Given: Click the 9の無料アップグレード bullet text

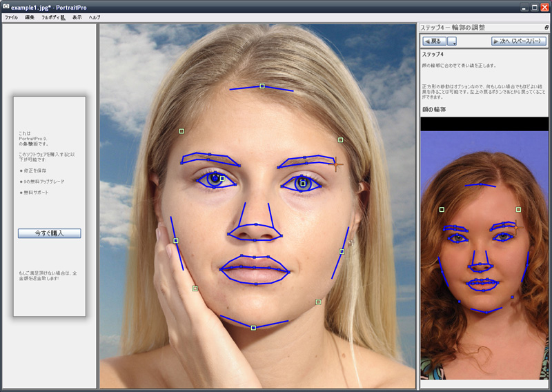Looking at the screenshot, I should click(x=44, y=182).
